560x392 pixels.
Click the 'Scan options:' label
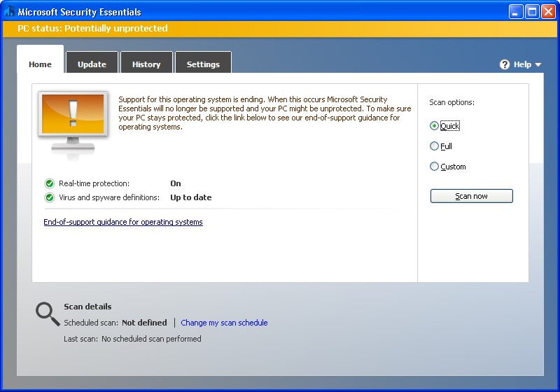pyautogui.click(x=451, y=102)
